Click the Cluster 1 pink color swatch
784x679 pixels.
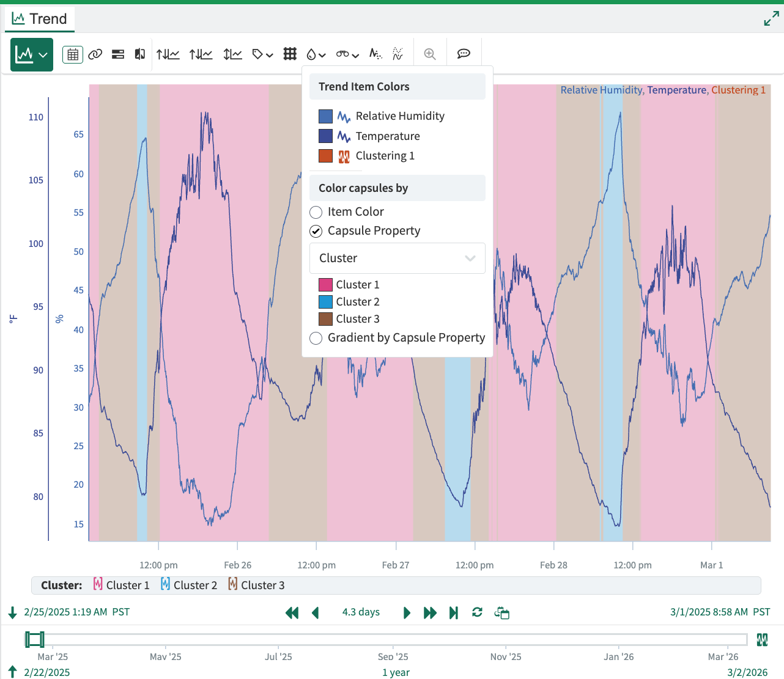coord(326,285)
